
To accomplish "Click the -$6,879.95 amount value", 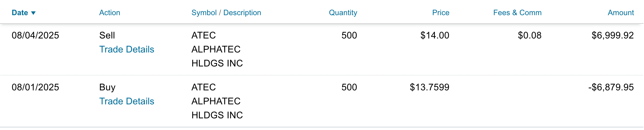I will click(x=611, y=87).
